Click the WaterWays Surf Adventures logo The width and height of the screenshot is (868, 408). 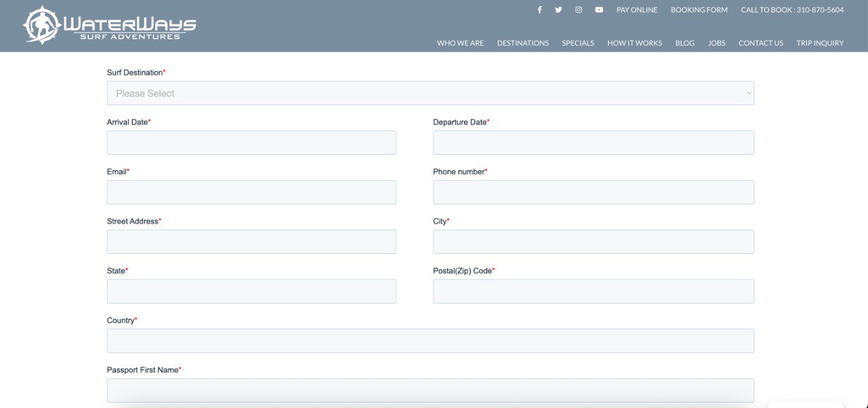tap(110, 26)
